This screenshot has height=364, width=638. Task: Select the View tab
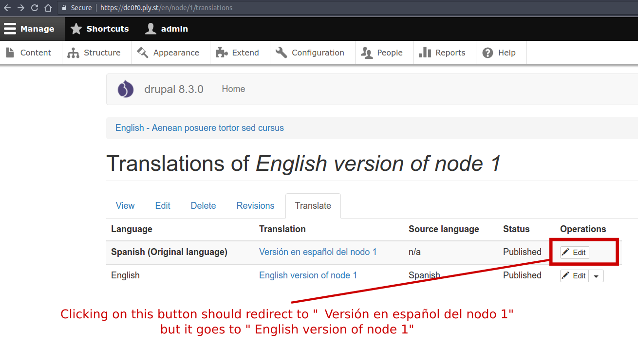coord(125,205)
